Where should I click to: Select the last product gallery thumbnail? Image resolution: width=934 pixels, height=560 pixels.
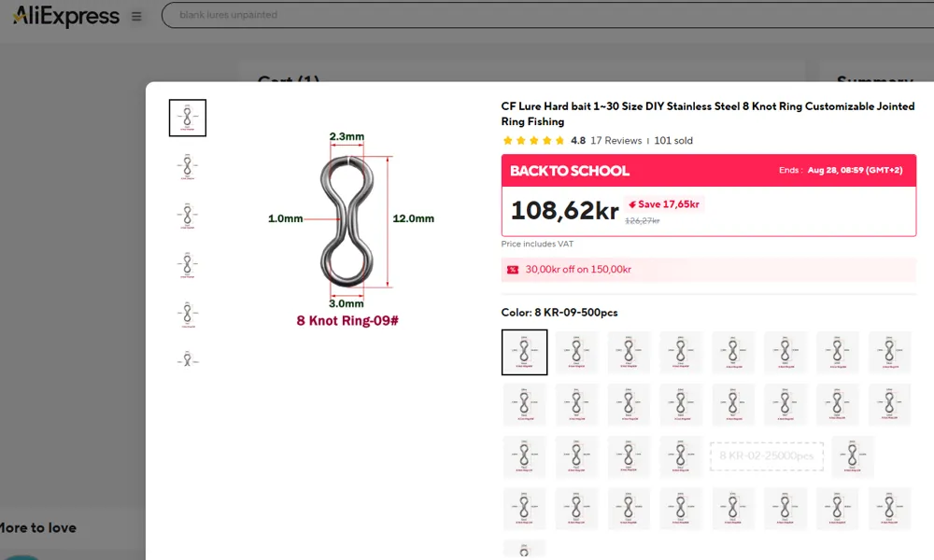tap(188, 358)
